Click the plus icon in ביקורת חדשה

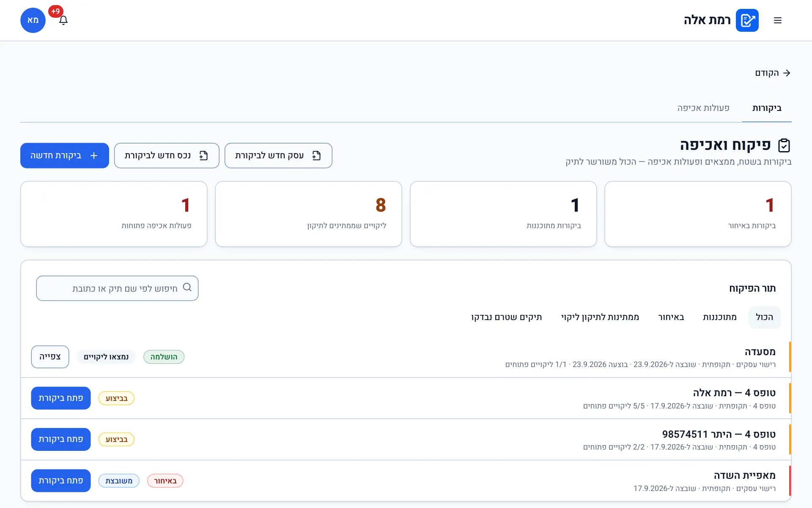click(94, 155)
